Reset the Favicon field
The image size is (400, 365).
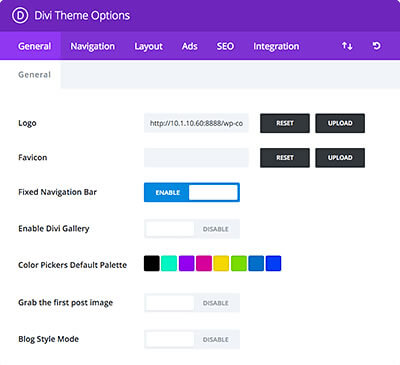point(285,158)
